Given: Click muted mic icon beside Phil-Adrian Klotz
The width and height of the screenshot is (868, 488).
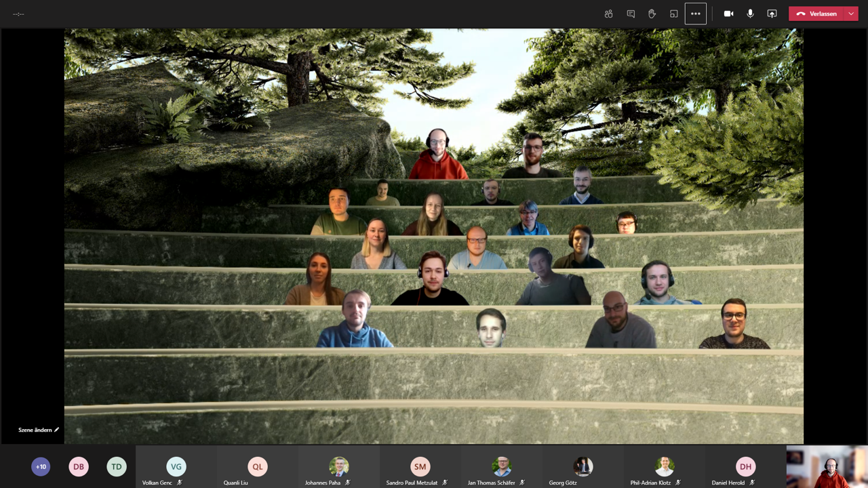Looking at the screenshot, I should point(678,483).
